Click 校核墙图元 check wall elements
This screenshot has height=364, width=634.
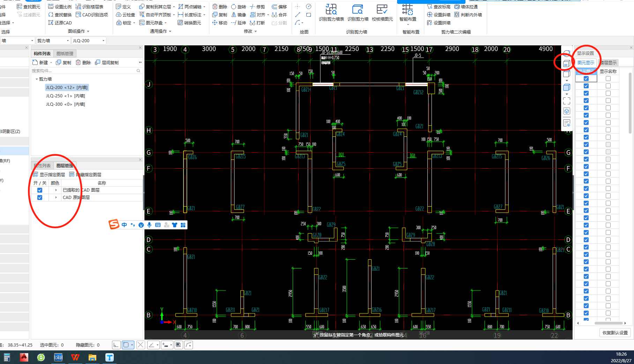point(382,12)
